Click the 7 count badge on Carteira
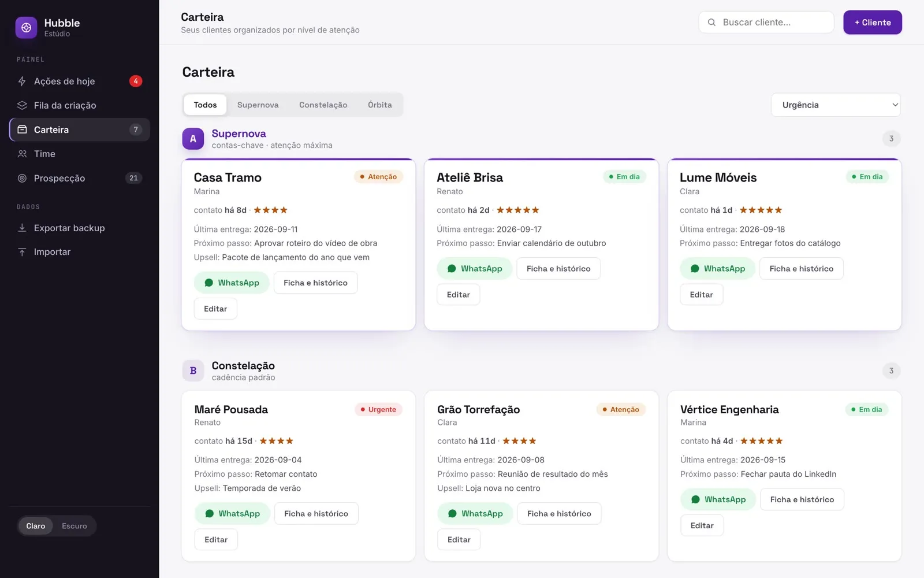Screen dimensions: 924x578 point(136,129)
